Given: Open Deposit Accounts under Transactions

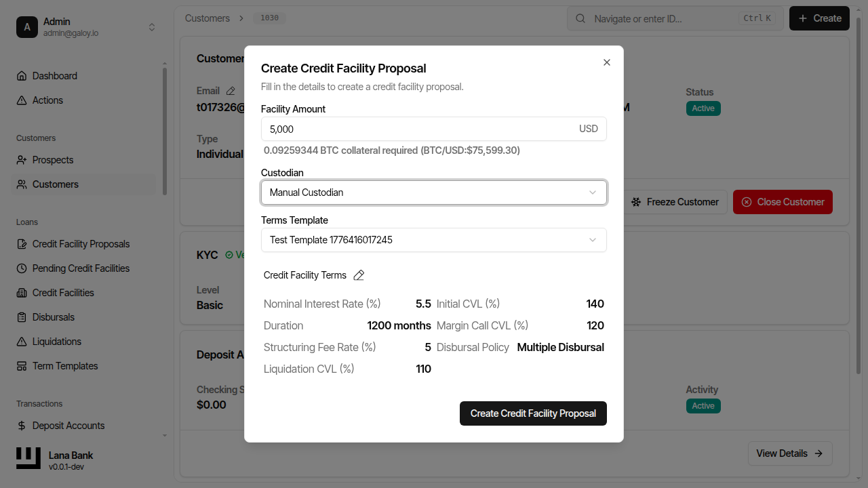Looking at the screenshot, I should tap(68, 425).
